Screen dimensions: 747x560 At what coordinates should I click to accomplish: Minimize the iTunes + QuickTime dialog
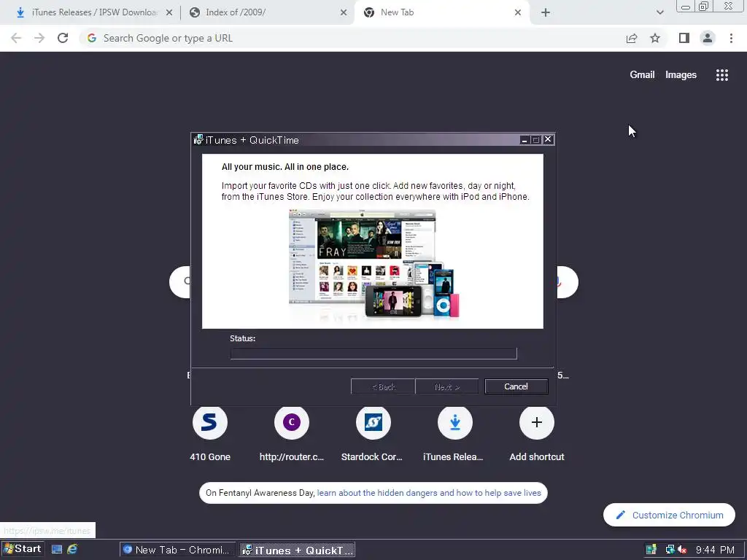(525, 139)
